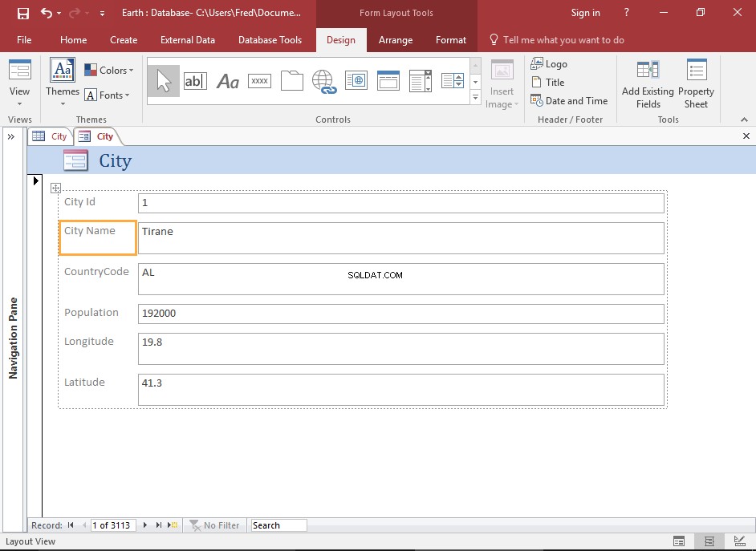The image size is (756, 551).
Task: Click the record number box
Action: (x=113, y=525)
